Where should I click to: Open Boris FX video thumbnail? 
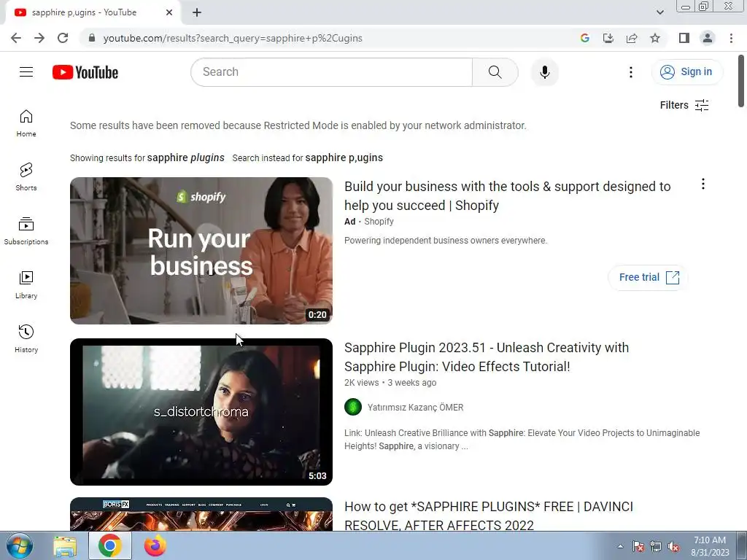click(x=201, y=514)
